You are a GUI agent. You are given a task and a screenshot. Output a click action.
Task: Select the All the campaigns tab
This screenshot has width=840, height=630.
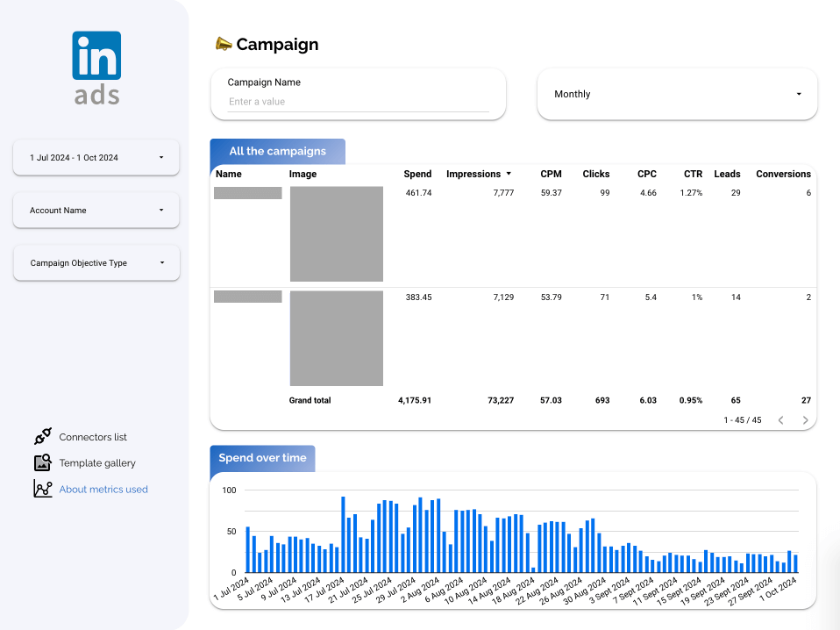[277, 151]
